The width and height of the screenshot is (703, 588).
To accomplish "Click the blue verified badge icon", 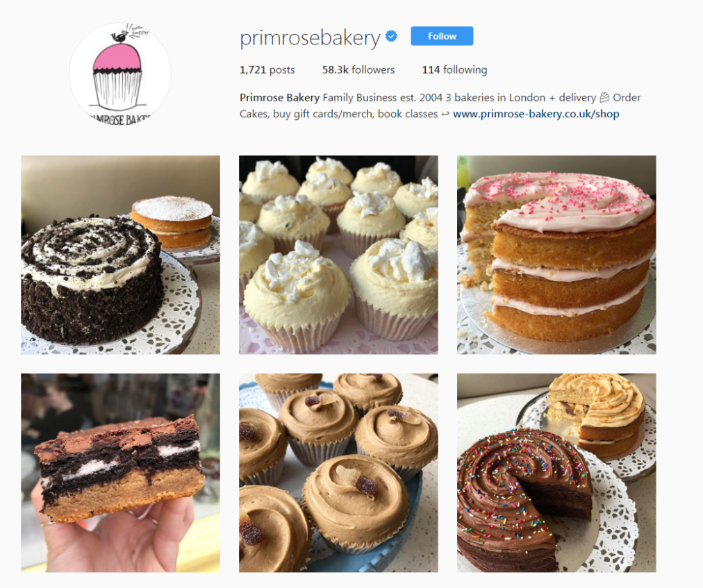I will (x=391, y=36).
